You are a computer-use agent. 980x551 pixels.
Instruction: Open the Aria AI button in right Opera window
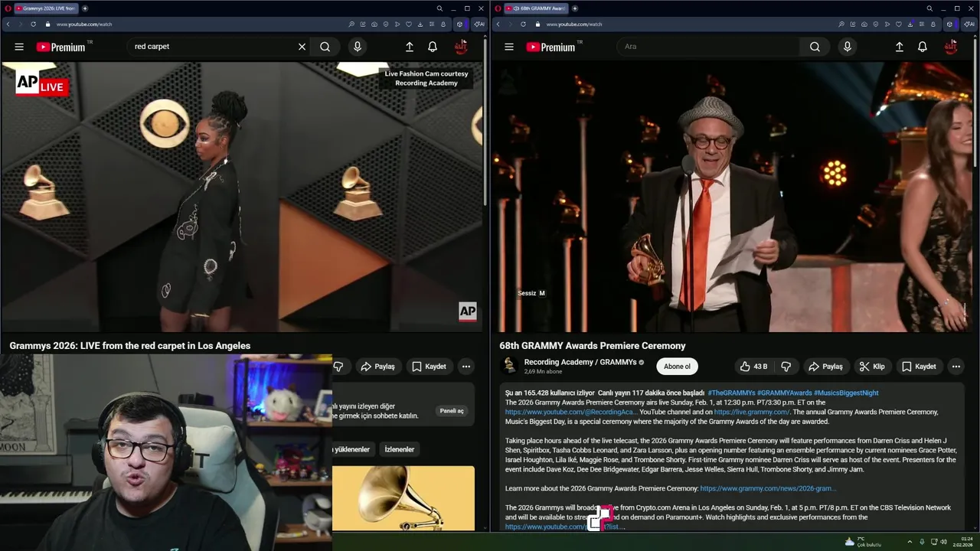[x=969, y=24]
